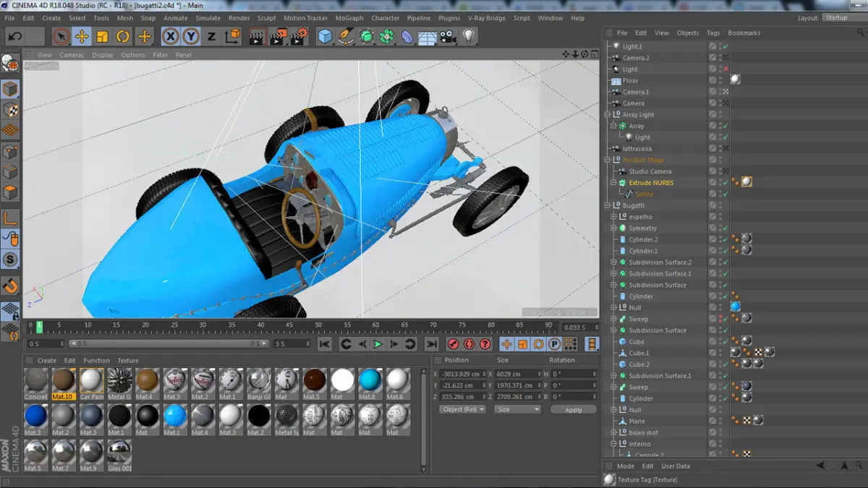Select the blue Mat.8 material swatch
This screenshot has height=488, width=868.
[370, 383]
